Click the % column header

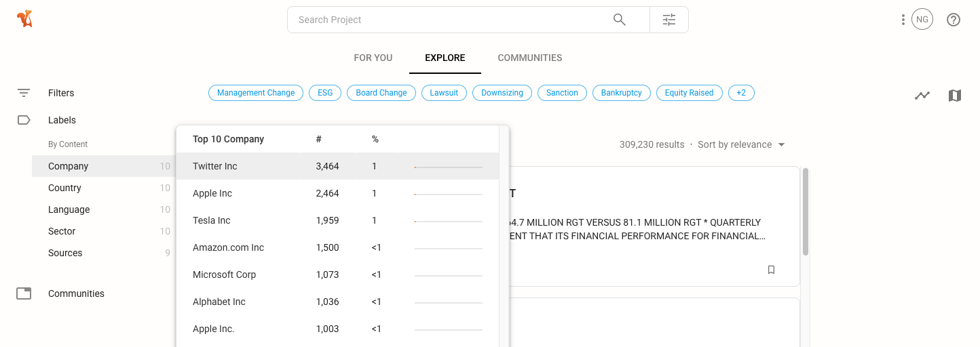pyautogui.click(x=375, y=139)
